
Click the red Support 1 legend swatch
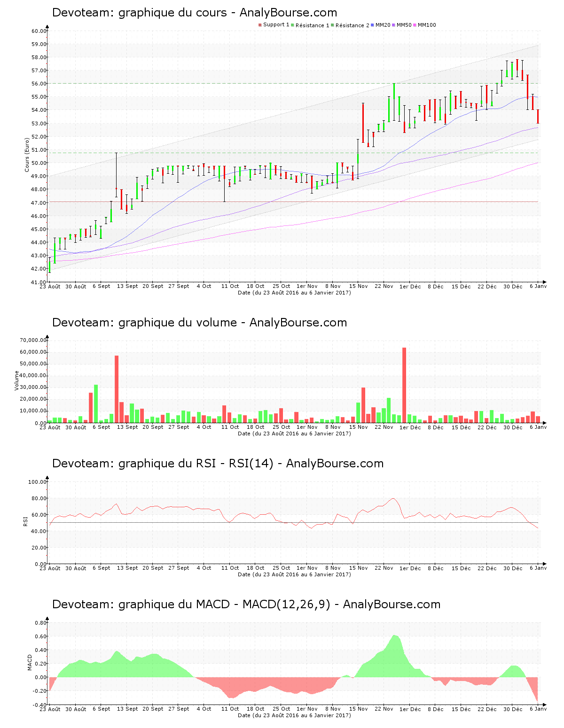tap(260, 25)
